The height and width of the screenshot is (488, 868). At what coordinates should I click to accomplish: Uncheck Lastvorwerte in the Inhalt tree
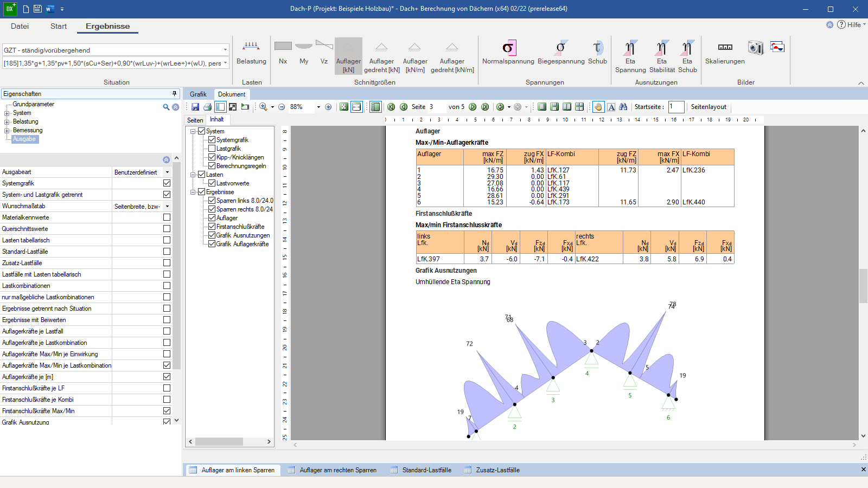(x=212, y=183)
